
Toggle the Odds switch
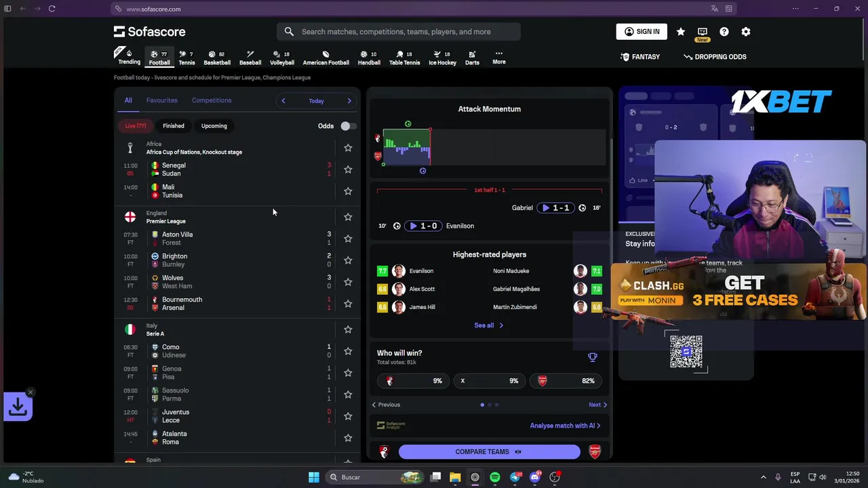[x=348, y=126]
